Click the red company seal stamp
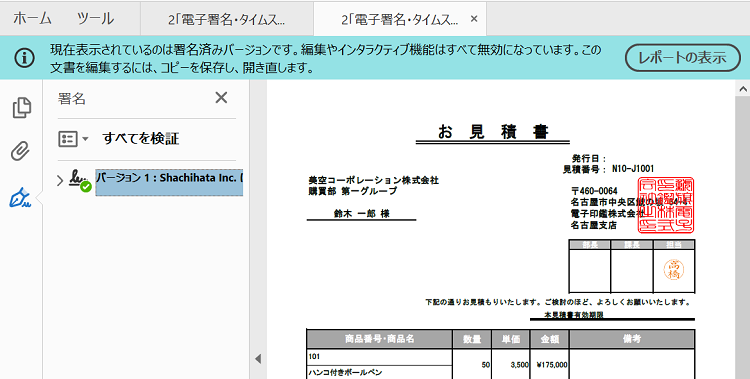750x379 pixels. [666, 205]
